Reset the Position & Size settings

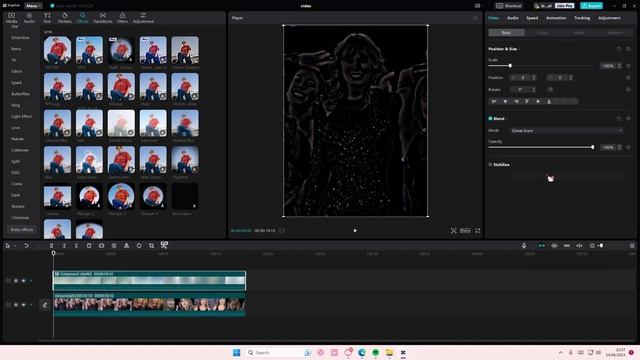(x=619, y=49)
